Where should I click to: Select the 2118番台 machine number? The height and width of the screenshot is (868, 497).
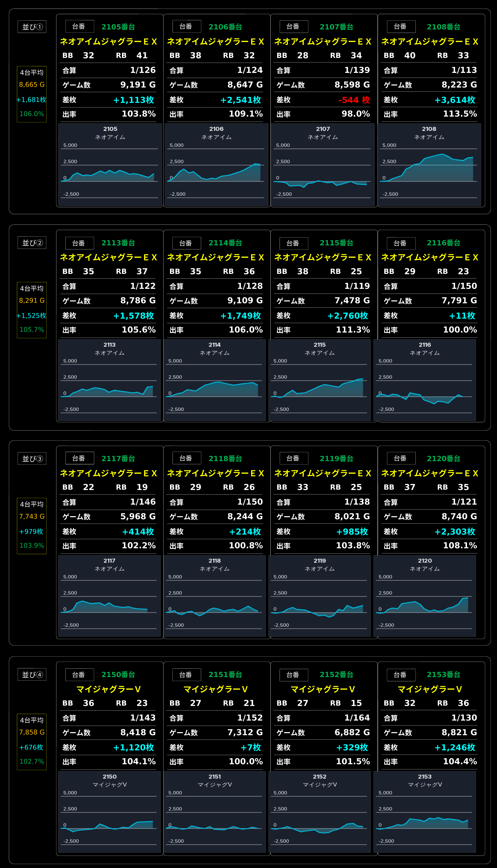click(225, 459)
